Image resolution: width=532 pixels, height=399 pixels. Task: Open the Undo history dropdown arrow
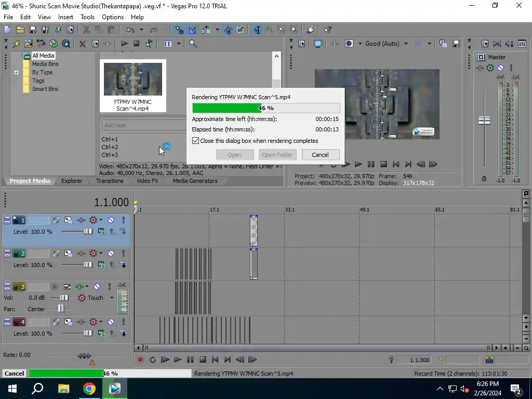coord(141,30)
